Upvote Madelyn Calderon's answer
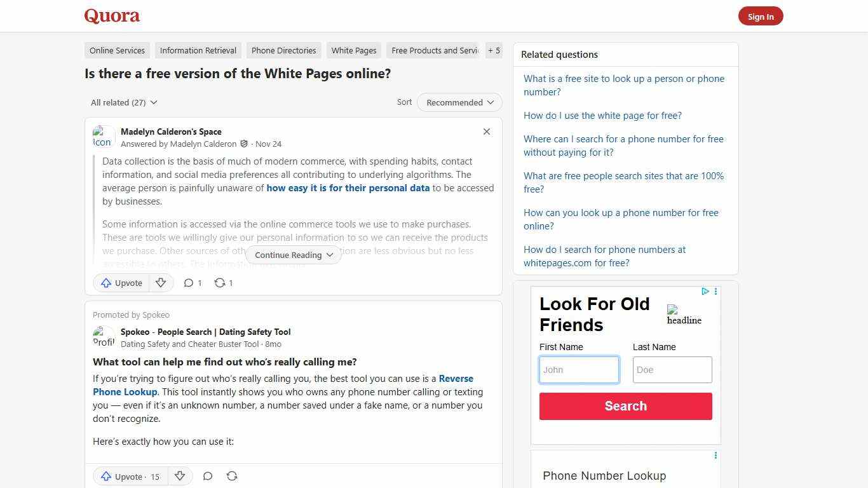 tap(121, 283)
